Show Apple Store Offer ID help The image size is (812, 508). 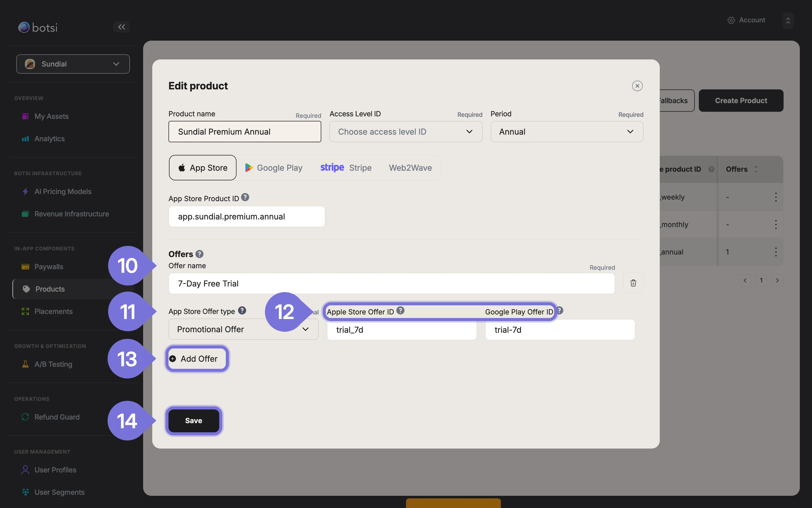[400, 311]
